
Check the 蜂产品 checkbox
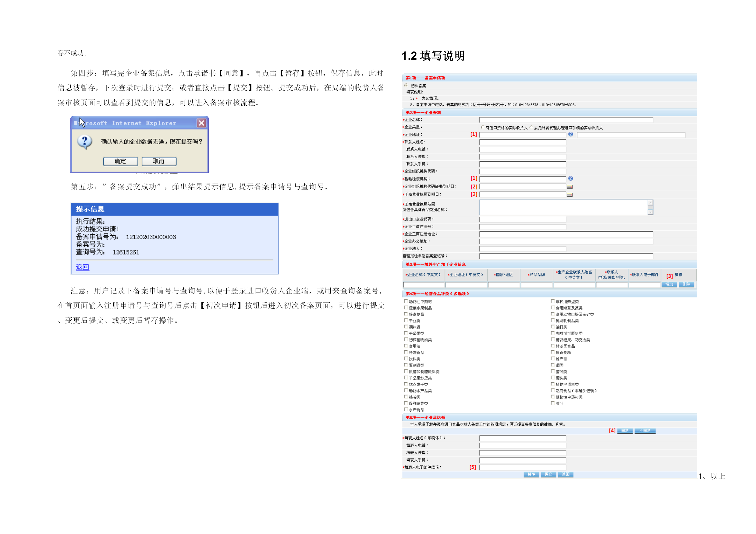(552, 359)
